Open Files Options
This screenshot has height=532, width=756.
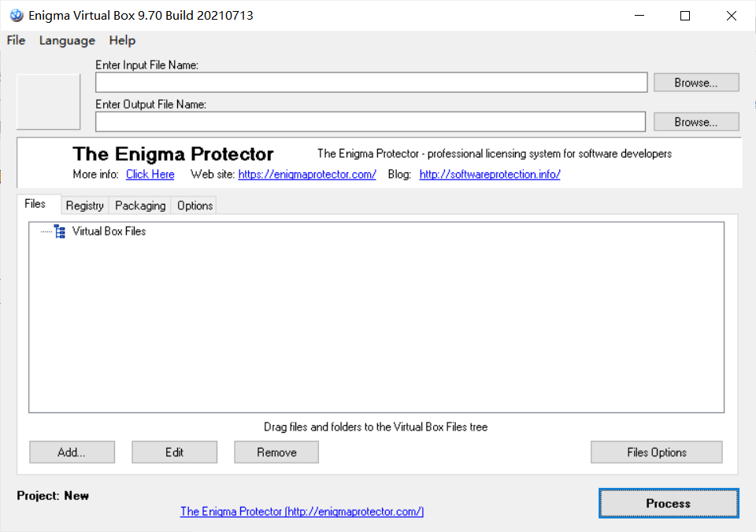[656, 452]
